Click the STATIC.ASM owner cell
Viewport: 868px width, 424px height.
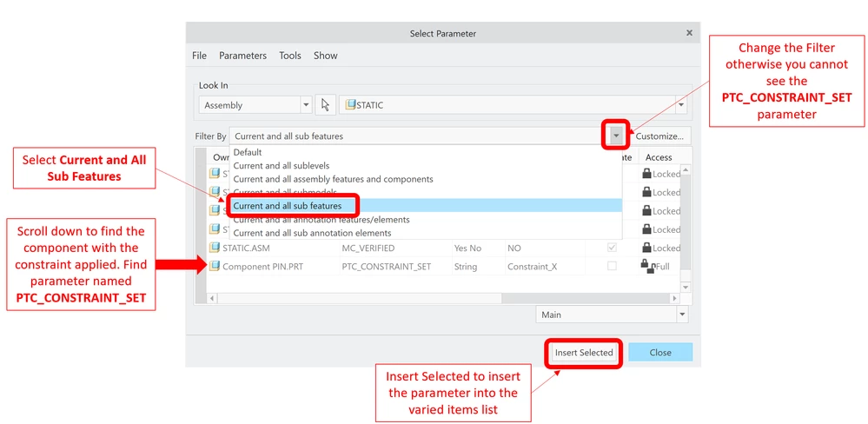(x=248, y=248)
